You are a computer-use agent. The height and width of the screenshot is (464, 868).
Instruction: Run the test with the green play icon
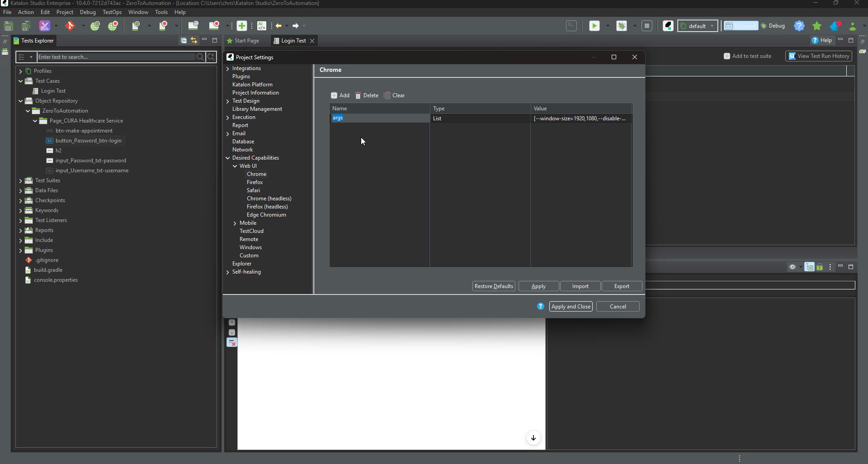(x=594, y=26)
